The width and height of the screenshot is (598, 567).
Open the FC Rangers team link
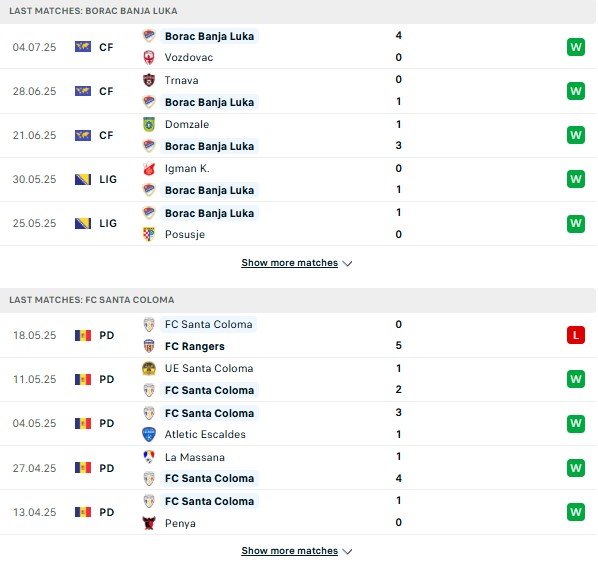point(195,346)
